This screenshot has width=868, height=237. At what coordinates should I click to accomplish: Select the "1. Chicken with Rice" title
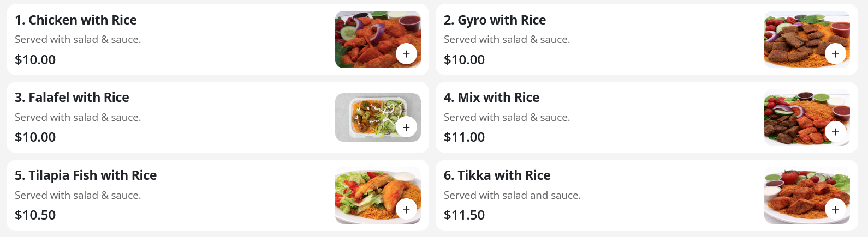(x=76, y=20)
